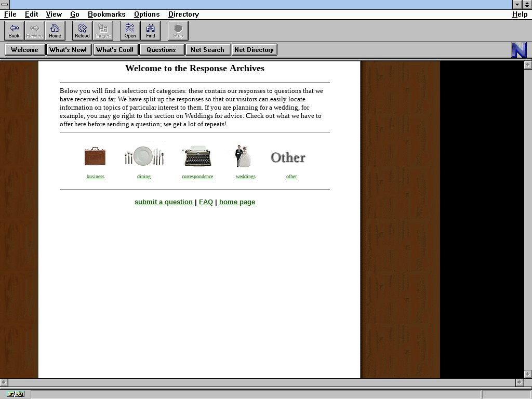Open the Directory menu
Screen dimensions: 532x399
(x=183, y=15)
